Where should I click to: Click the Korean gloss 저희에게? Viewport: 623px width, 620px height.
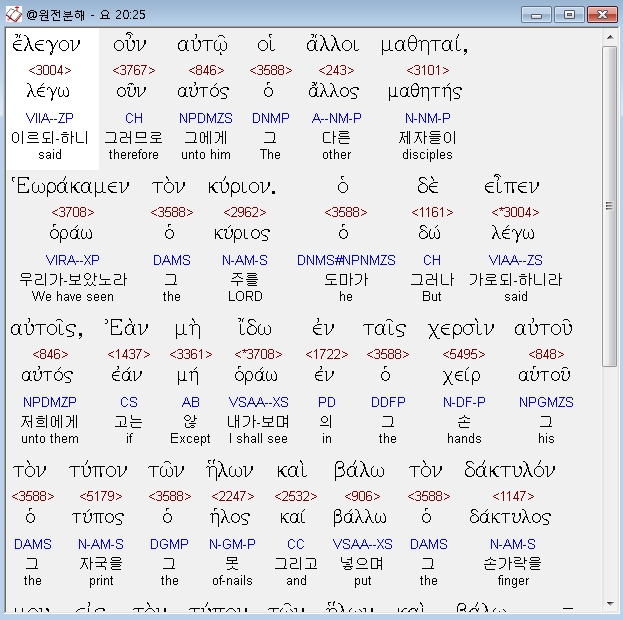50,422
